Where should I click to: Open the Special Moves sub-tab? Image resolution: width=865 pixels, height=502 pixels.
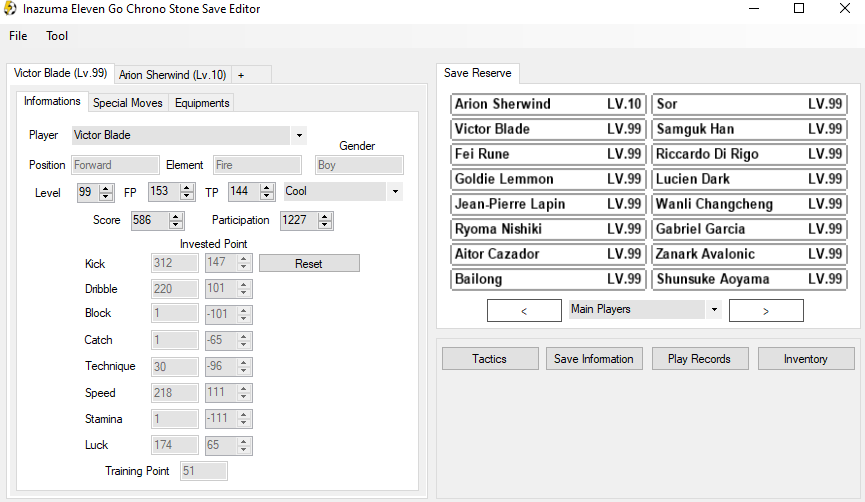(127, 103)
